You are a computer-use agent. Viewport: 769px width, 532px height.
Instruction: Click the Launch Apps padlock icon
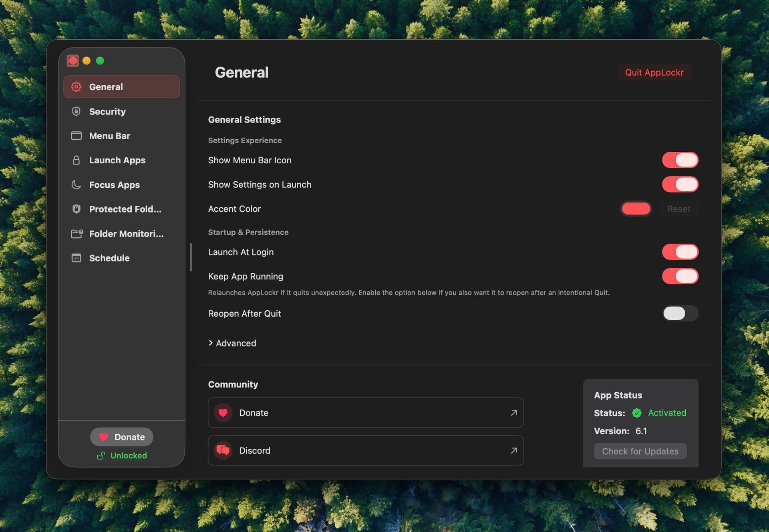[76, 160]
